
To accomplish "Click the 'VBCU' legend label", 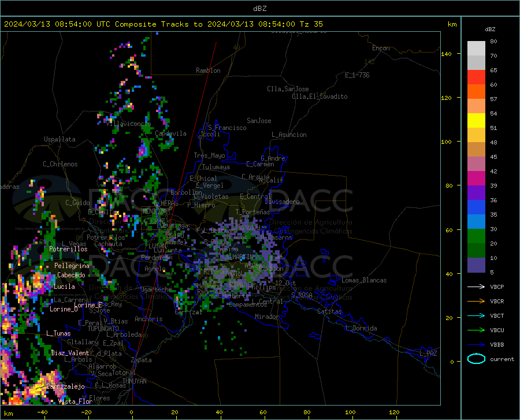I will pyautogui.click(x=497, y=330).
